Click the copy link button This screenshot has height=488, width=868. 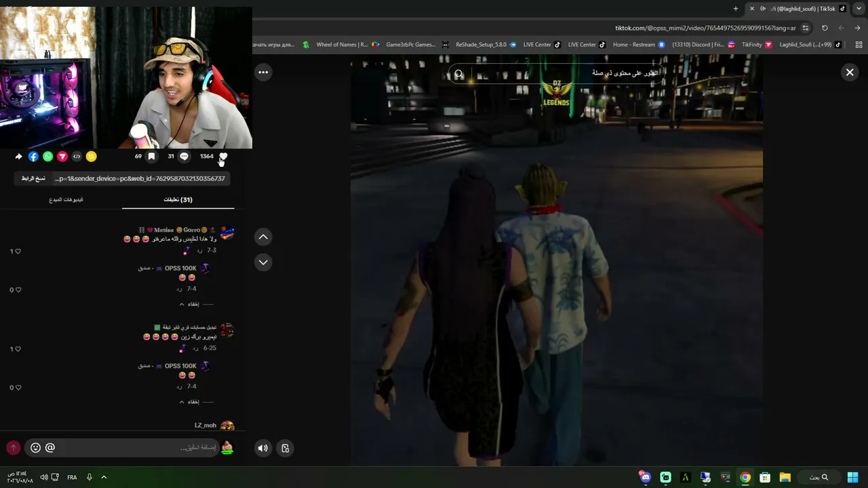[x=33, y=178]
